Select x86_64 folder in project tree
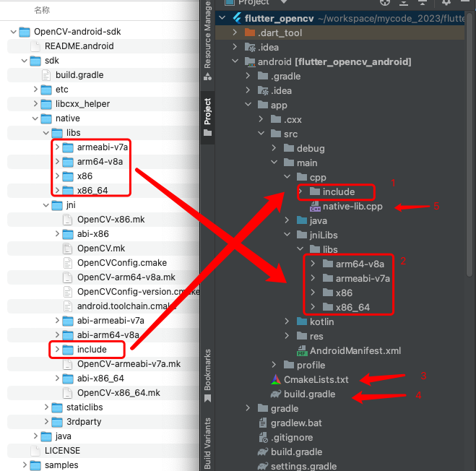The height and width of the screenshot is (471, 476). point(346,307)
